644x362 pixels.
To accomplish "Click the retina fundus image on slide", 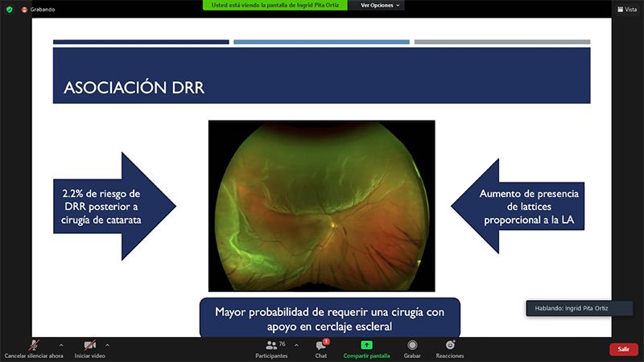I will coord(321,205).
